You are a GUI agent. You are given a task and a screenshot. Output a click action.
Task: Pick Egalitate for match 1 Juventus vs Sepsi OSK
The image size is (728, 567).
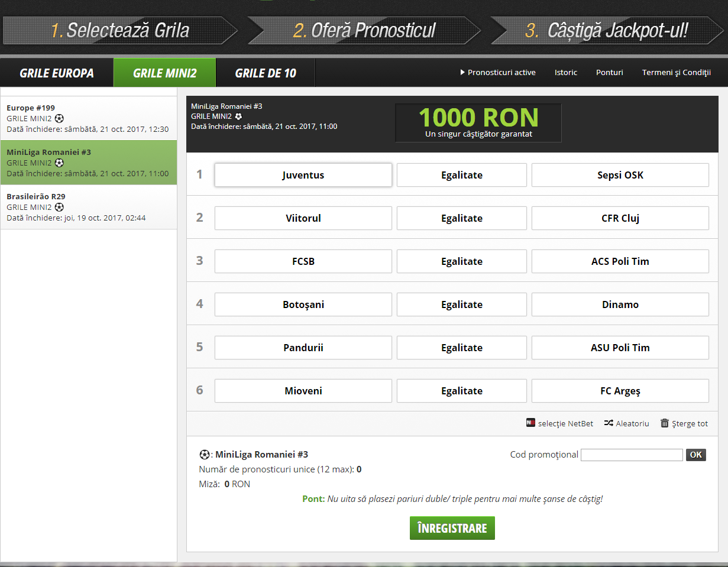[x=462, y=175]
